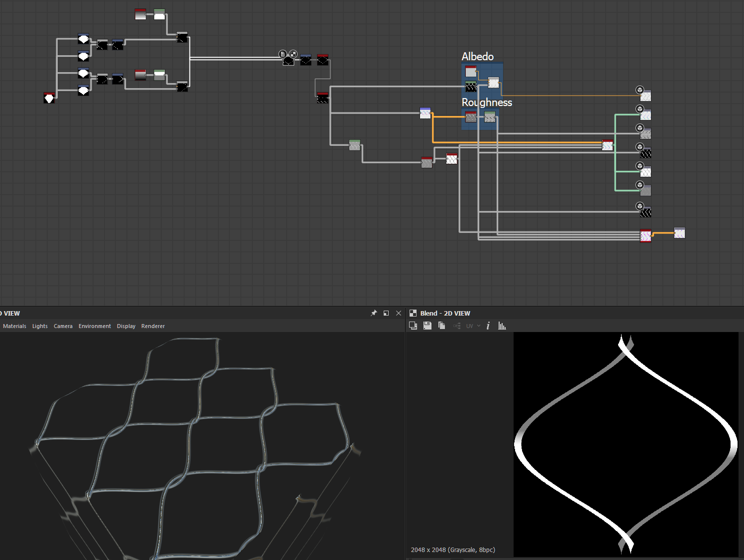Click the 2048 x 2048 resolution status text

tap(453, 550)
